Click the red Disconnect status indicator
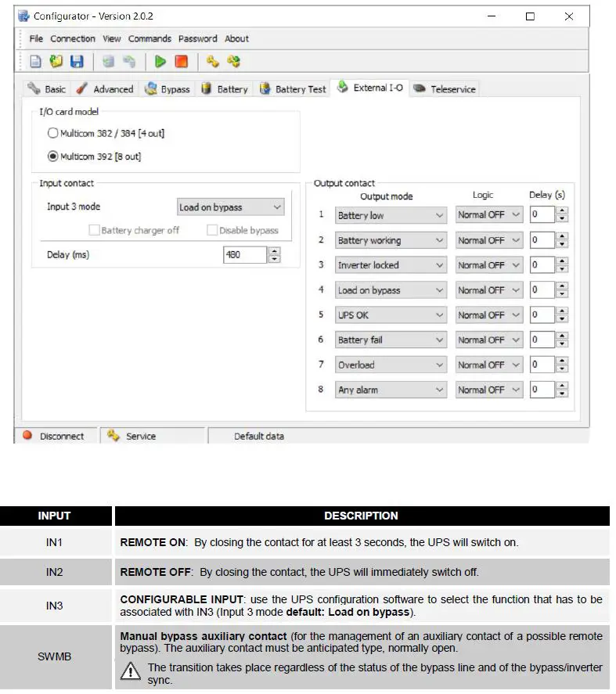 coord(27,436)
